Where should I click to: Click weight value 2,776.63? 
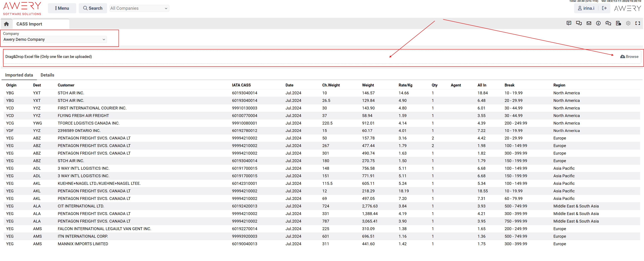pyautogui.click(x=370, y=206)
